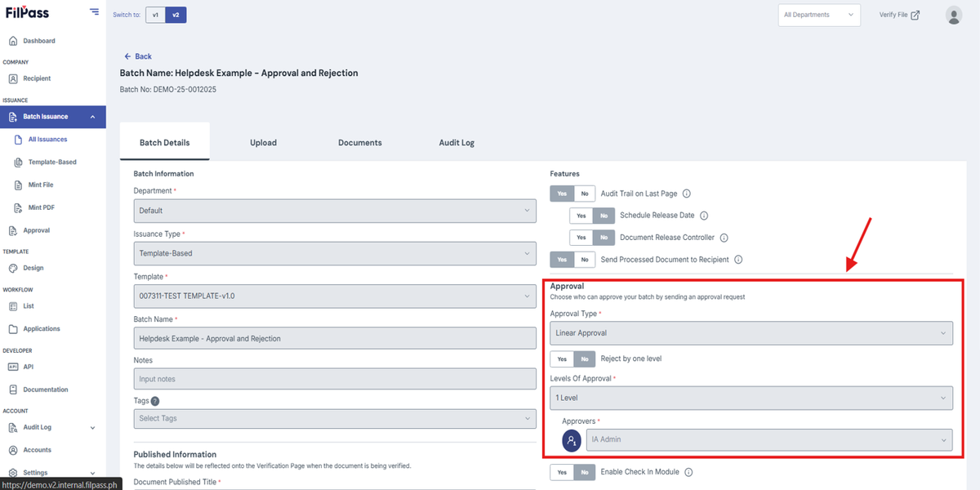980x490 pixels.
Task: Click info icon beside Audit Trail on Last Page
Action: coord(686,194)
